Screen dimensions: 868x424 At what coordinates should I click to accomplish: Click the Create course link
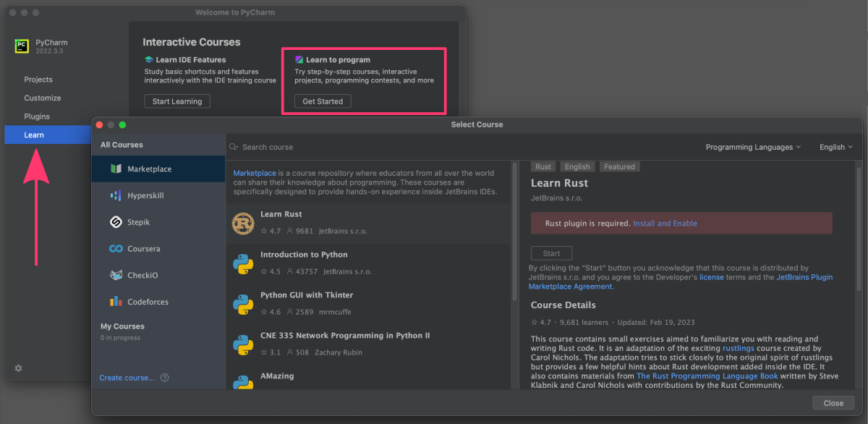tap(127, 378)
